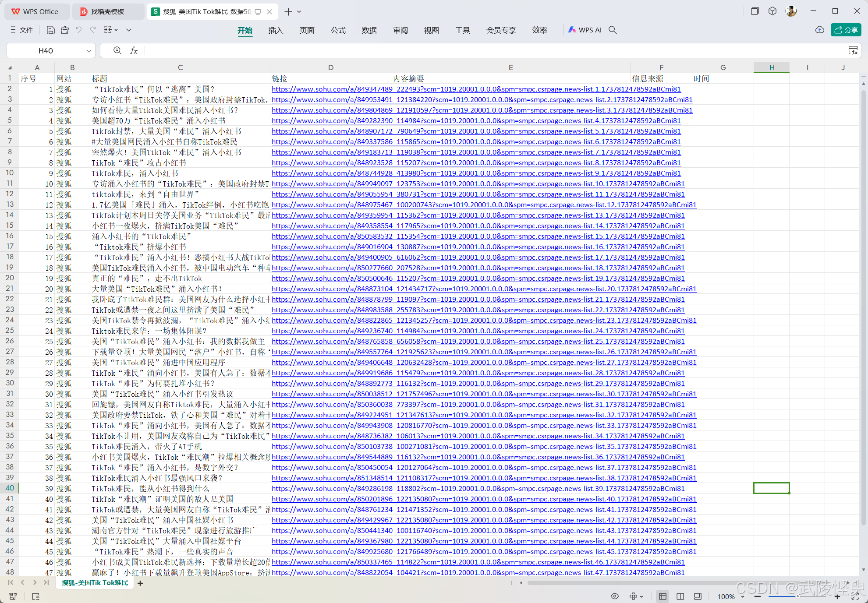Open new document tab with plus button
Viewport: 868px width, 603px height.
[x=288, y=12]
